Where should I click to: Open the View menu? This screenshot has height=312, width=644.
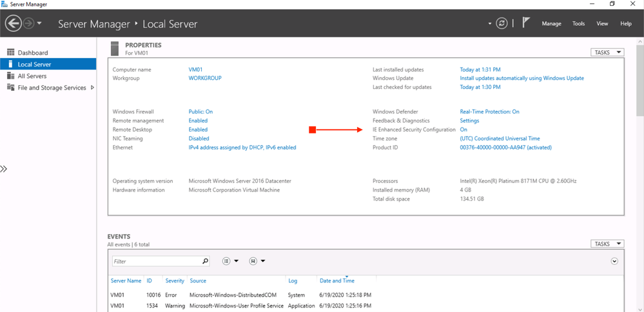pos(602,24)
